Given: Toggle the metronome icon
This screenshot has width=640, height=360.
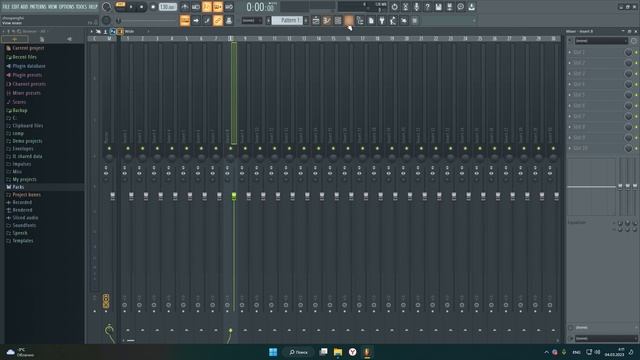Looking at the screenshot, I should [184, 7].
